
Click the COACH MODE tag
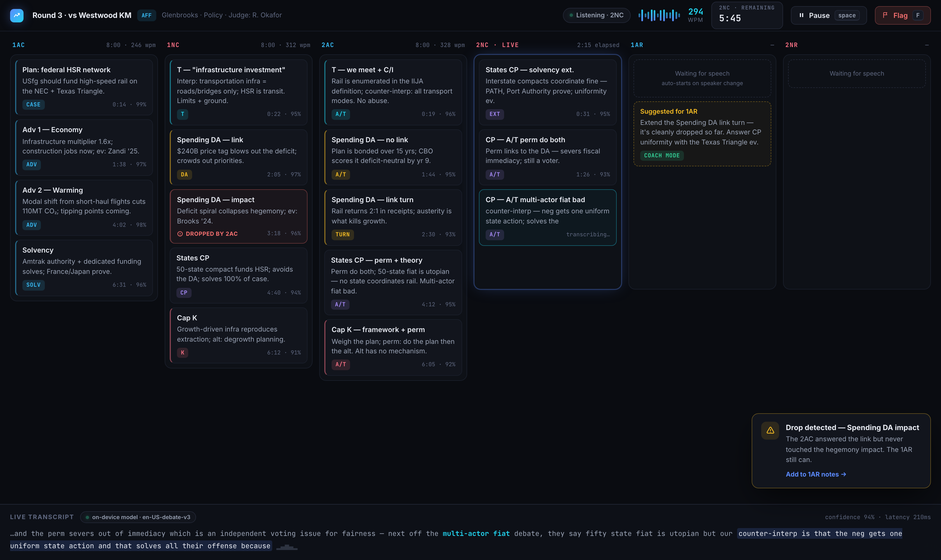pyautogui.click(x=662, y=155)
